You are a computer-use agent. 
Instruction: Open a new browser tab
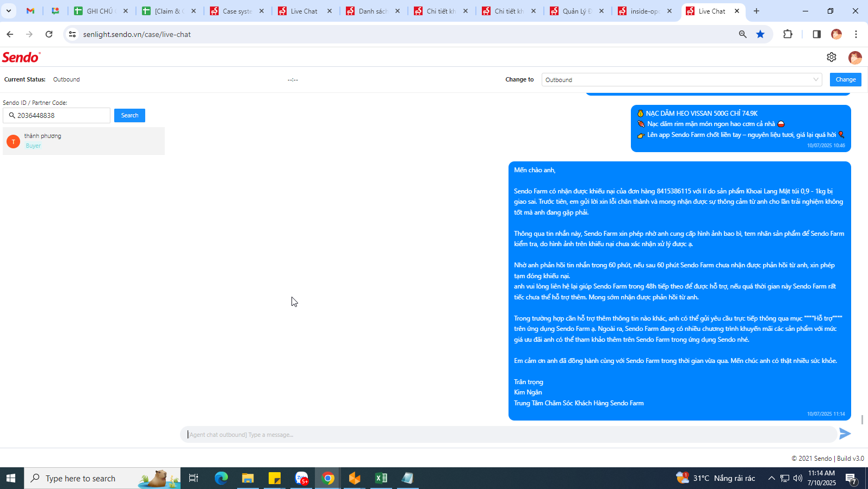click(756, 11)
